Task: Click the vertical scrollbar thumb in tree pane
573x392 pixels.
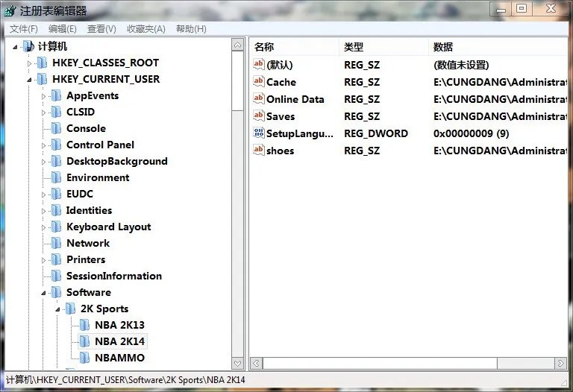Action: pos(238,80)
